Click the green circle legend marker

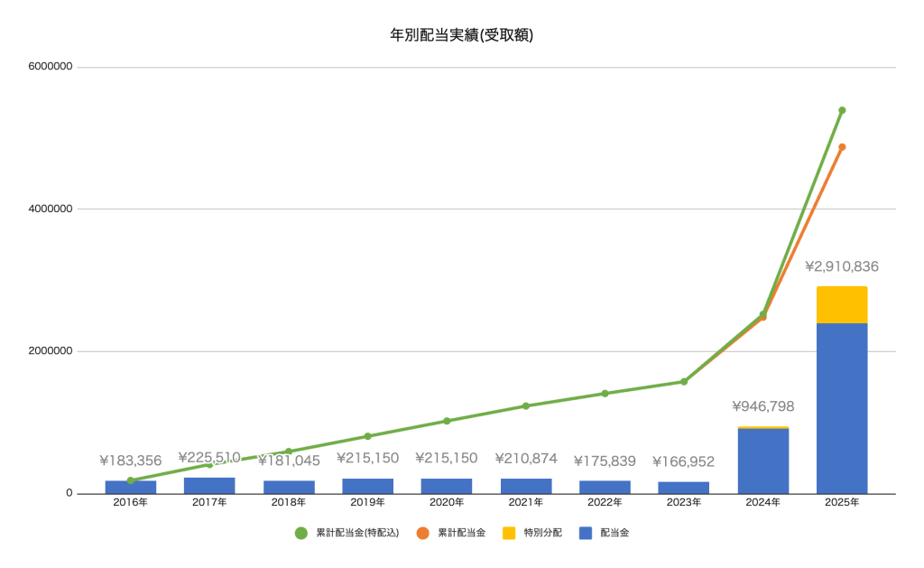click(301, 533)
